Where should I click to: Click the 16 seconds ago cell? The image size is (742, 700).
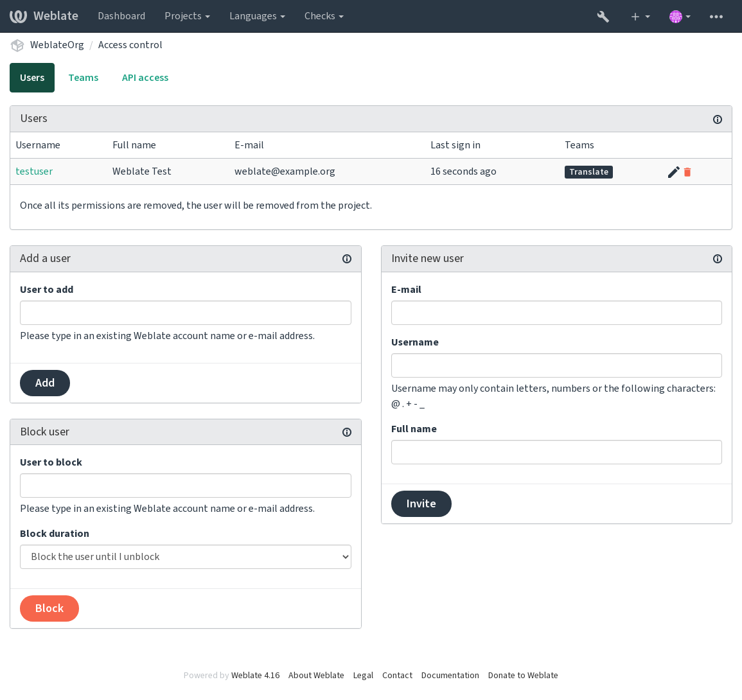[463, 171]
